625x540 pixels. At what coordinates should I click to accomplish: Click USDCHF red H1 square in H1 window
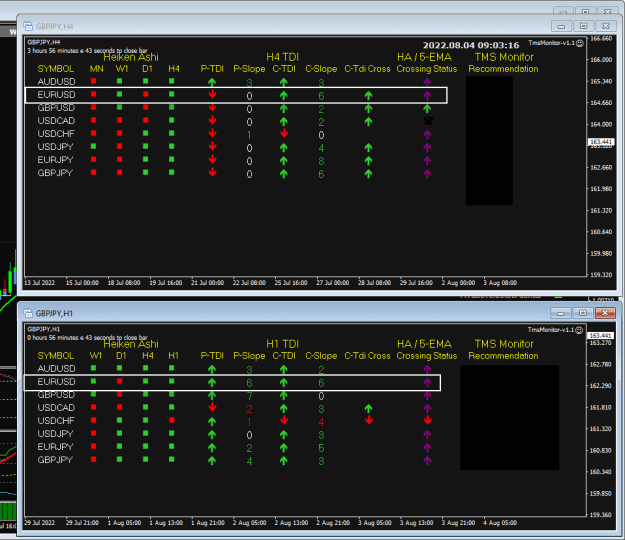coord(171,420)
